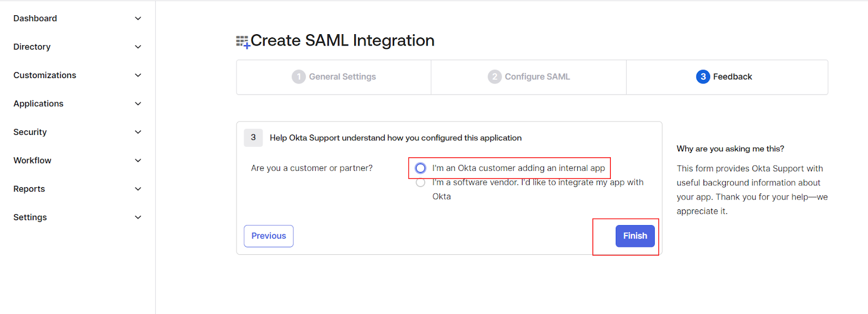Open the Reports sidebar menu
Image resolution: width=868 pixels, height=314 pixels.
29,189
